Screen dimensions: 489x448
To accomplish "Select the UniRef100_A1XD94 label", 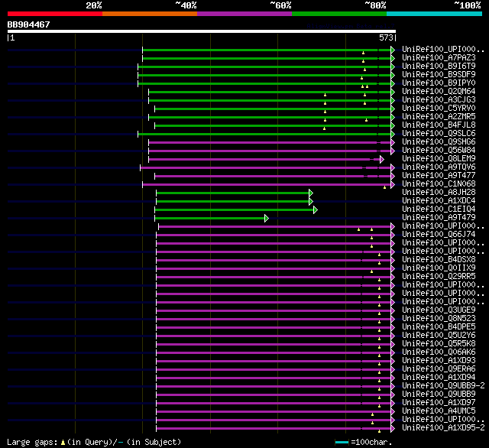I will pyautogui.click(x=439, y=378).
